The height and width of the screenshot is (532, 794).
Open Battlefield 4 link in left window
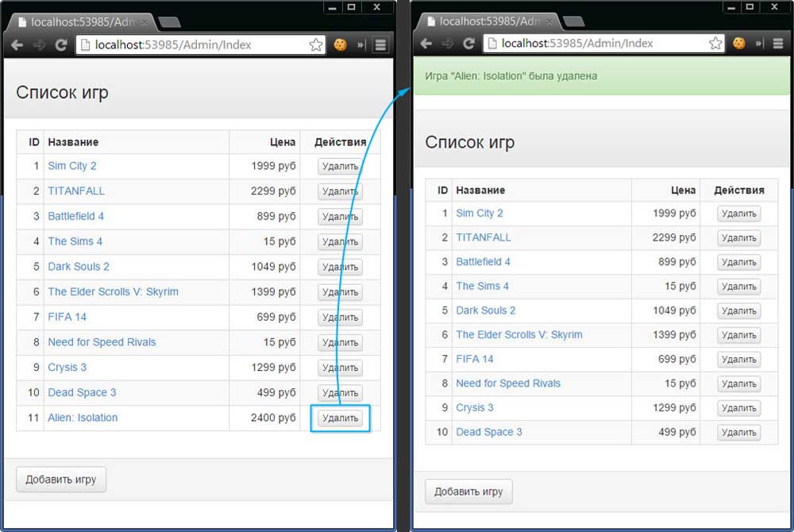[x=76, y=216]
